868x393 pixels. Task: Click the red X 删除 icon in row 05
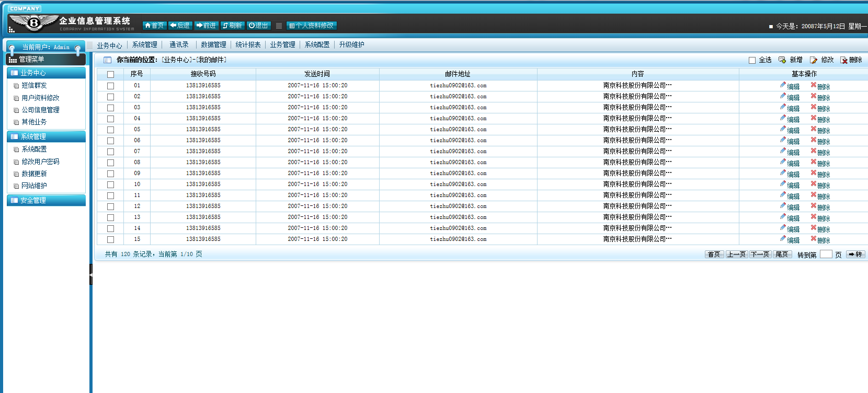point(814,129)
